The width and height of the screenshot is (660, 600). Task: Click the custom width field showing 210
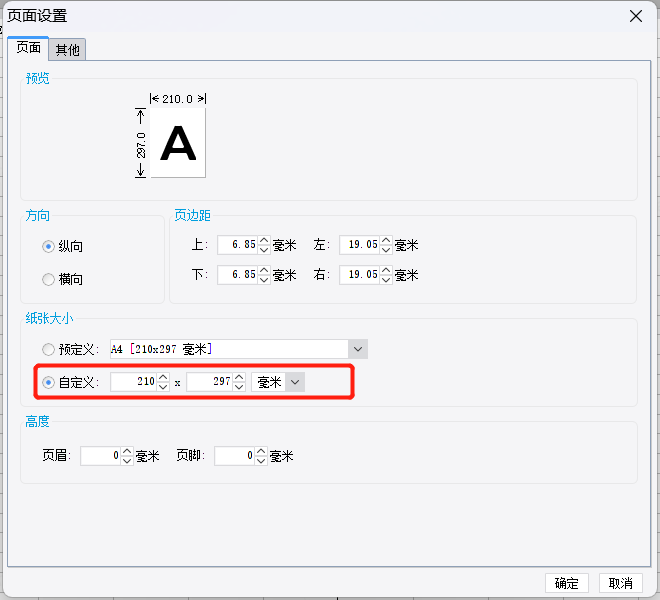[133, 382]
